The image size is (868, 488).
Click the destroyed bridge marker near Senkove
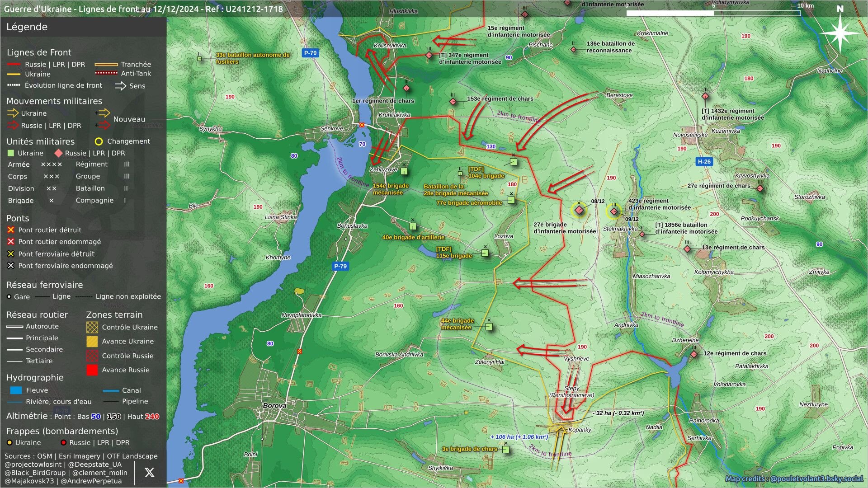(x=362, y=125)
